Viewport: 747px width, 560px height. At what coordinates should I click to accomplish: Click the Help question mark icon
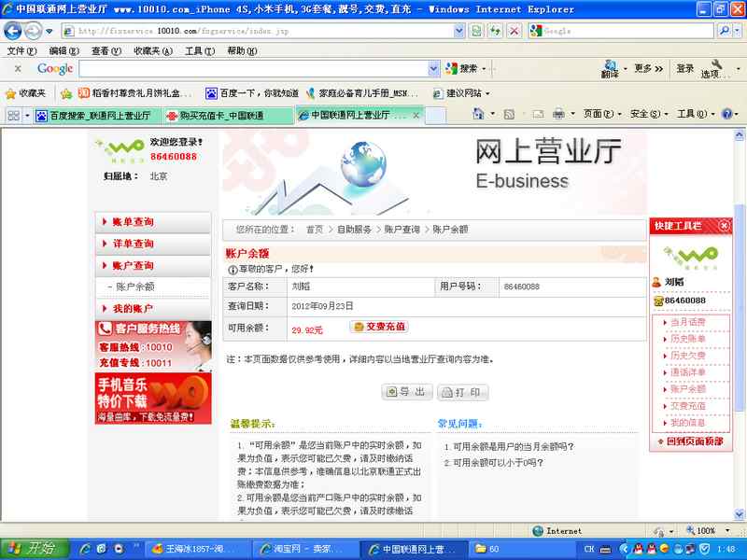pyautogui.click(x=727, y=114)
